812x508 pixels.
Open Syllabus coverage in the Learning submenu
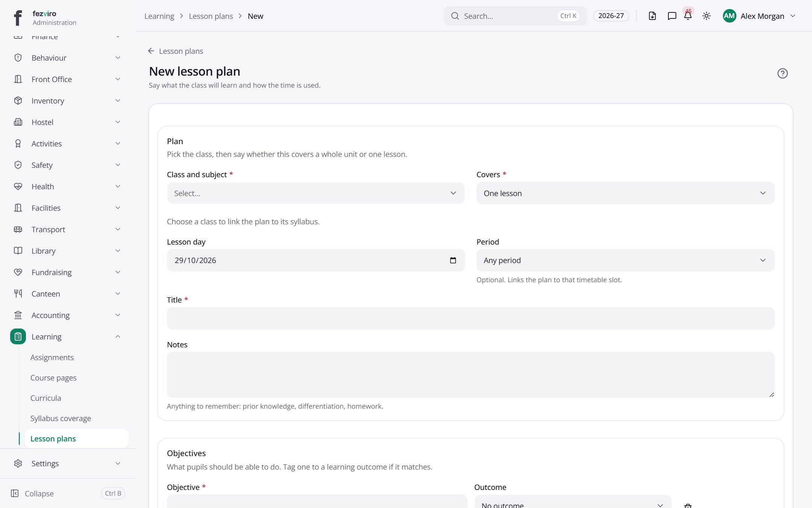tap(61, 418)
